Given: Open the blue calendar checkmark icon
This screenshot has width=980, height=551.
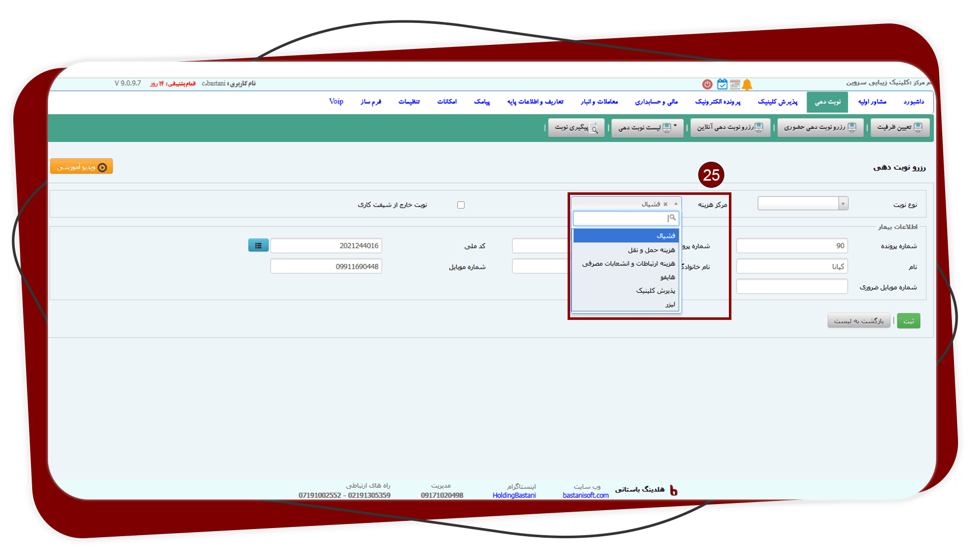Looking at the screenshot, I should [722, 84].
